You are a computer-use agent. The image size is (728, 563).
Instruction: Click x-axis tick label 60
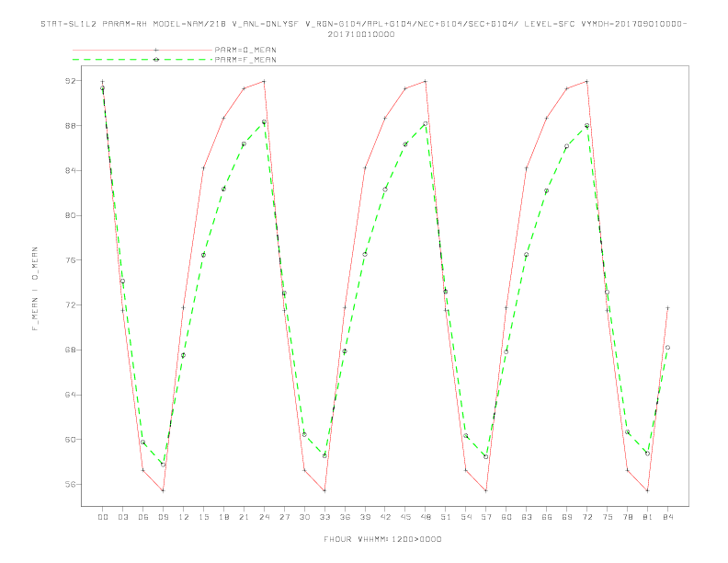click(x=506, y=517)
